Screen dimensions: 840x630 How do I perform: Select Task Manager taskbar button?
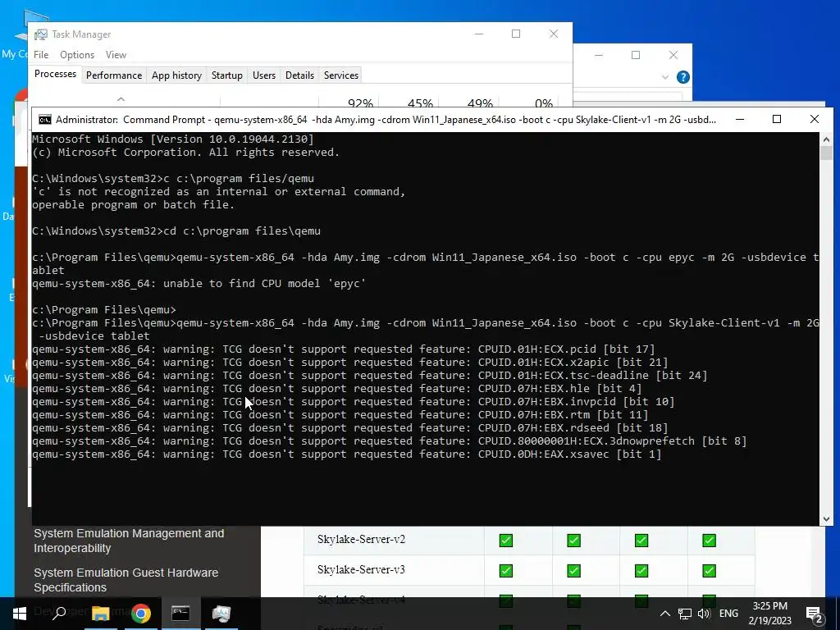221,614
